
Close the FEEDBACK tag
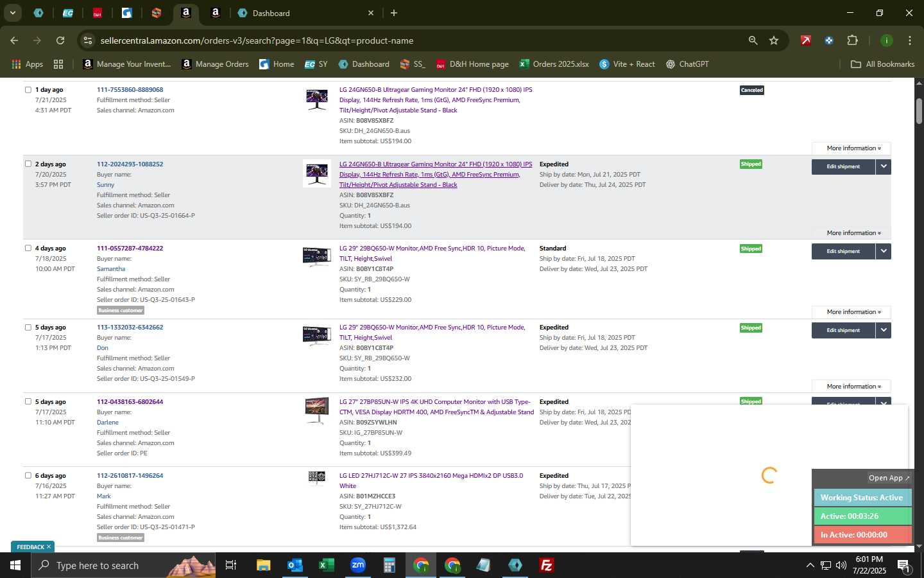(48, 547)
